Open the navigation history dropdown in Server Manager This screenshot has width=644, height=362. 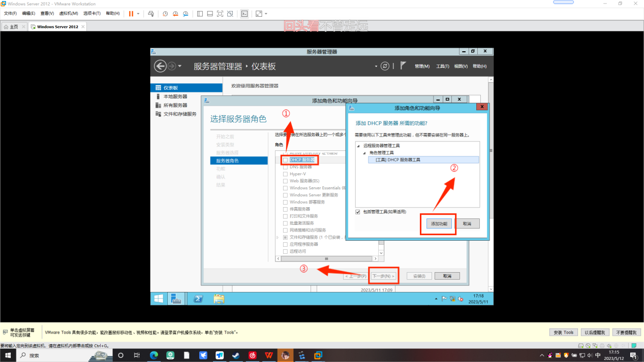pos(180,67)
